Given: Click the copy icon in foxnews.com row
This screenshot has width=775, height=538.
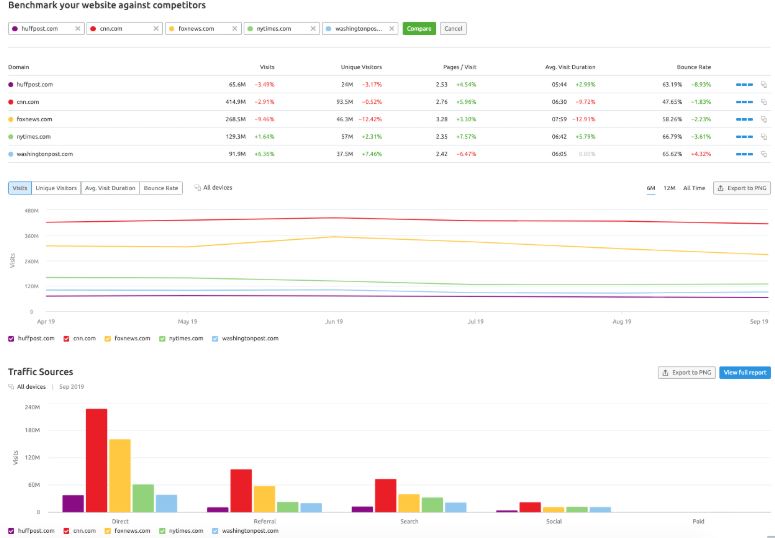Looking at the screenshot, I should (764, 119).
